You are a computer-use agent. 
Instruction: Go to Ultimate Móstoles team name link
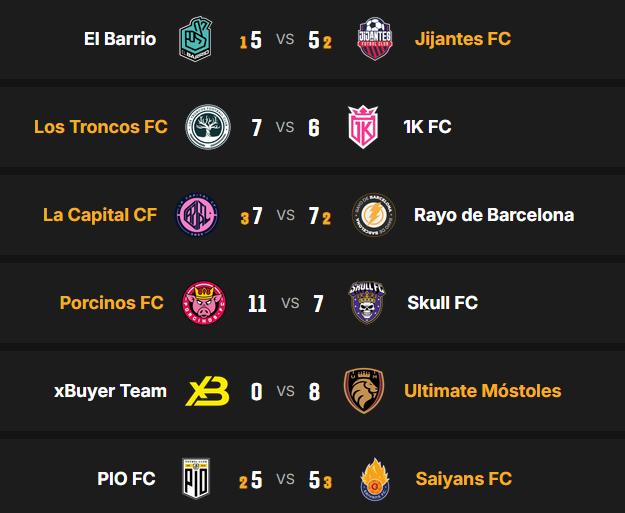(482, 391)
